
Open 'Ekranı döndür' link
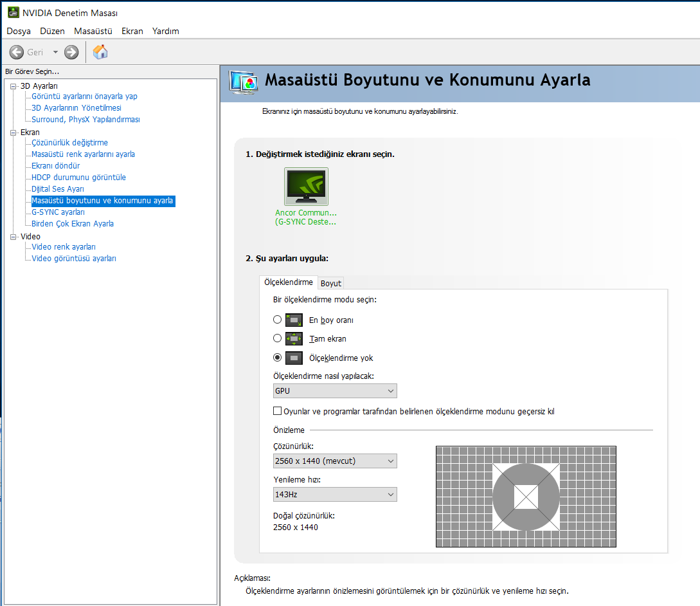tap(56, 166)
